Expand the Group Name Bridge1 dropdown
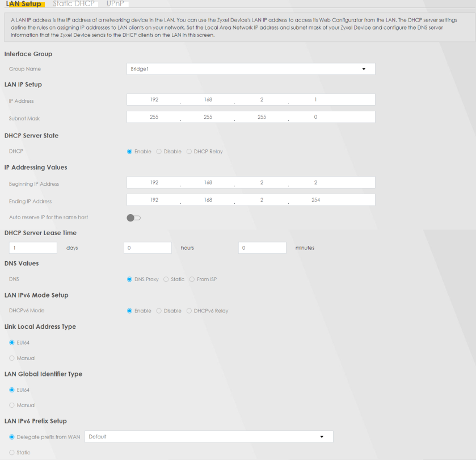The image size is (476, 460). (251, 69)
